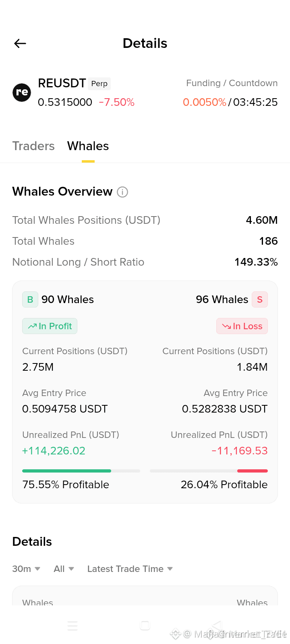The image size is (290, 644).
Task: Tap the In Loss downtrend icon
Action: 226,326
